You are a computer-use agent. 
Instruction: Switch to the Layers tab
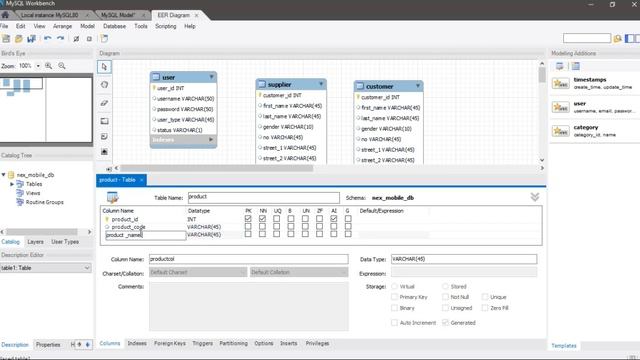(35, 242)
